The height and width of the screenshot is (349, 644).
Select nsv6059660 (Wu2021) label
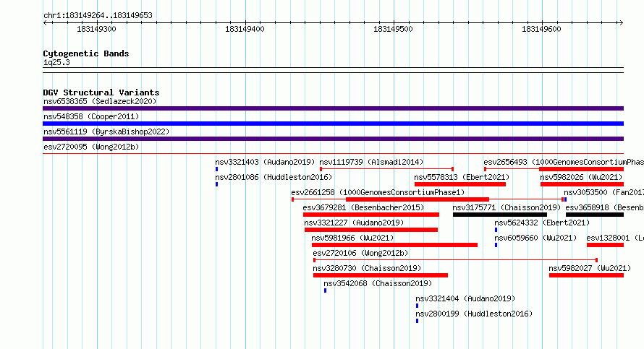click(x=535, y=238)
